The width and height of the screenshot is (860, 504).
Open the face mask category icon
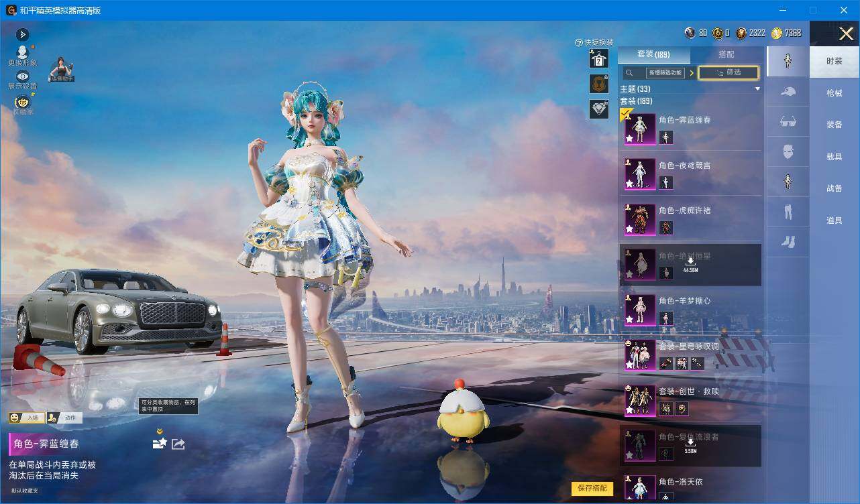point(788,151)
